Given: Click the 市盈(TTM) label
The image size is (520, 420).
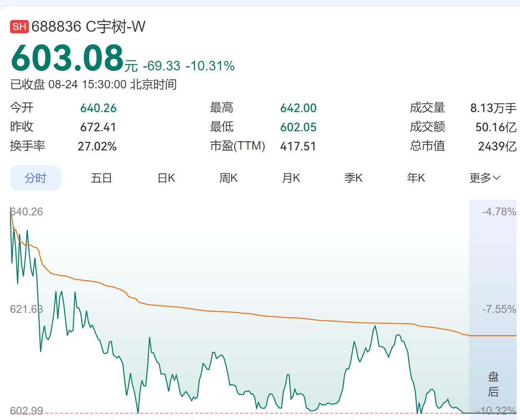Looking at the screenshot, I should click(x=237, y=146).
